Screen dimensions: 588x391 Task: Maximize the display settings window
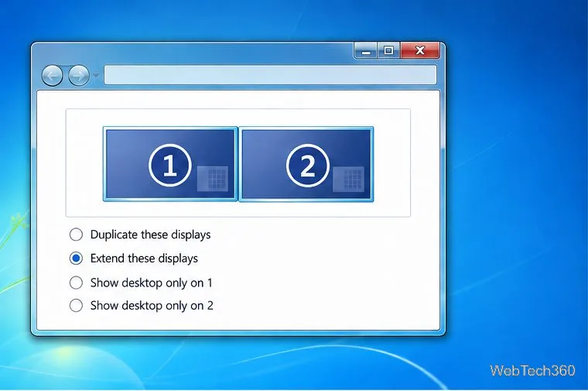click(389, 50)
